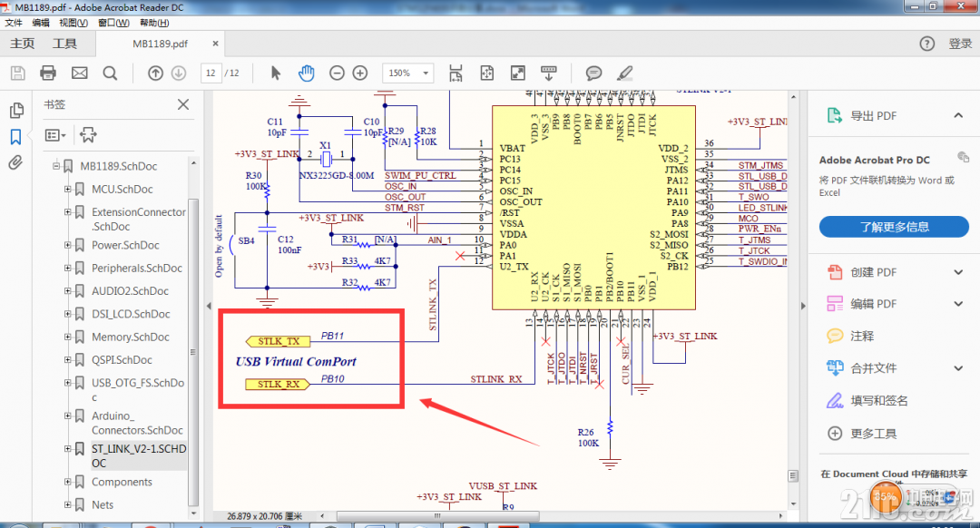The image size is (980, 528).
Task: Switch to the 主页 tab
Action: (x=23, y=44)
